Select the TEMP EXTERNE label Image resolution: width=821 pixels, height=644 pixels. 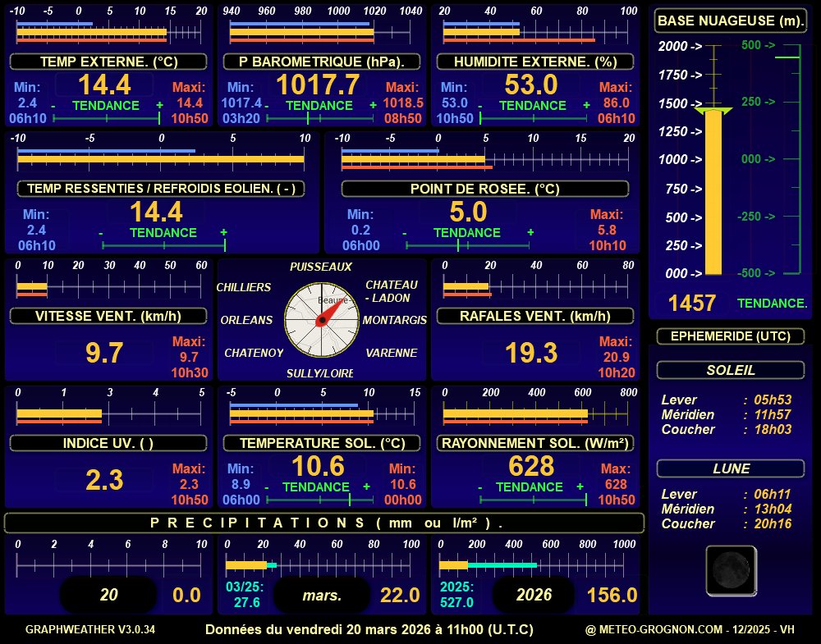point(109,62)
